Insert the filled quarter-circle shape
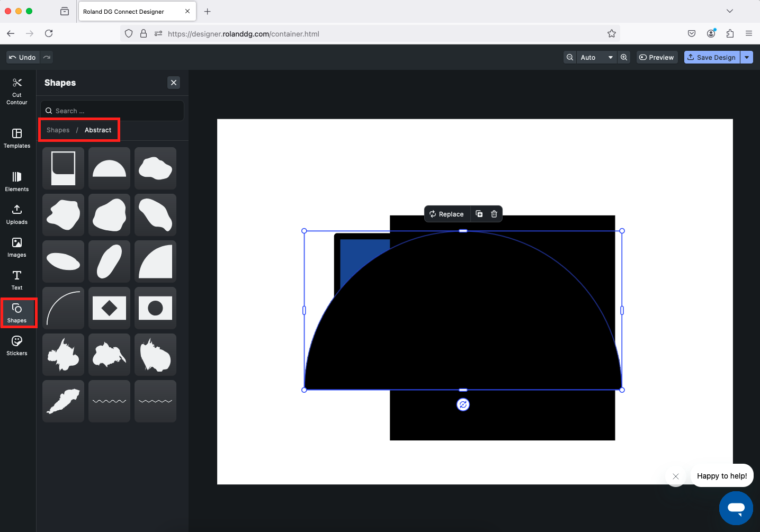 click(155, 262)
